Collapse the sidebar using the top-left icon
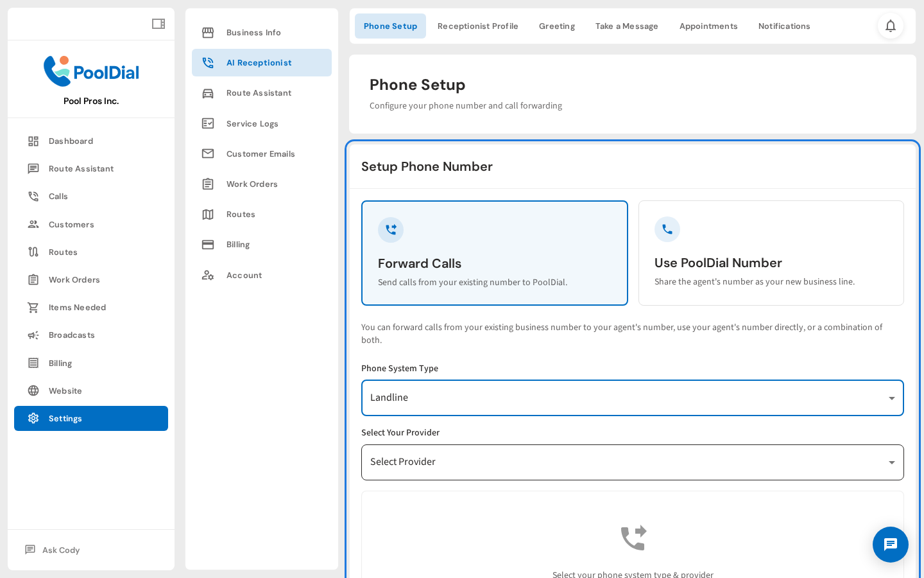 point(158,23)
